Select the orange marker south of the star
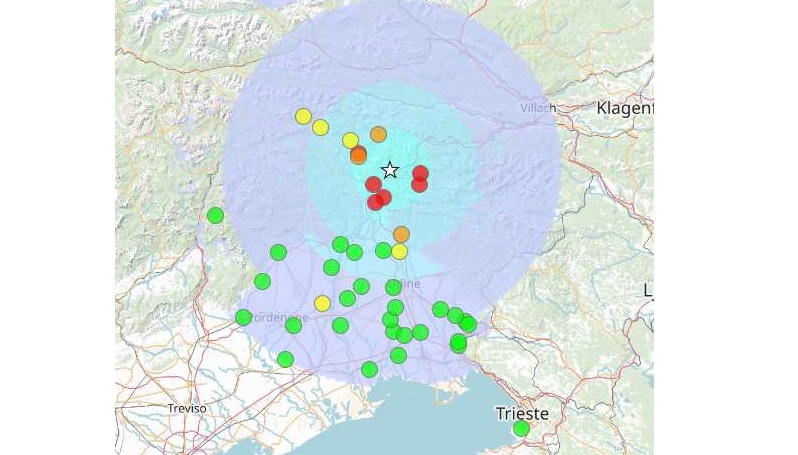 coord(401,234)
